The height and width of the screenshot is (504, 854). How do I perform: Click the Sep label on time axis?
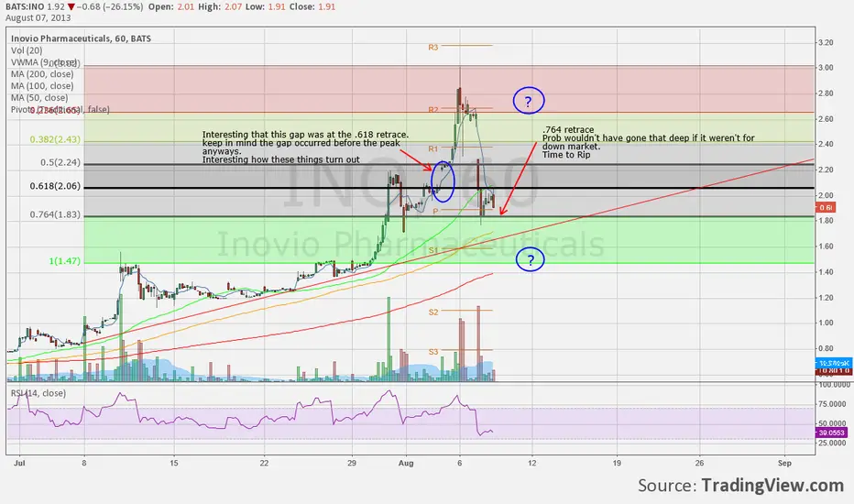[x=784, y=463]
